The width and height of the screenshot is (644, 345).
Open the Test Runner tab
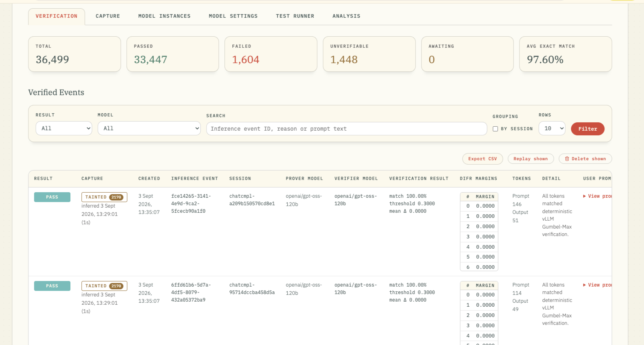point(295,16)
